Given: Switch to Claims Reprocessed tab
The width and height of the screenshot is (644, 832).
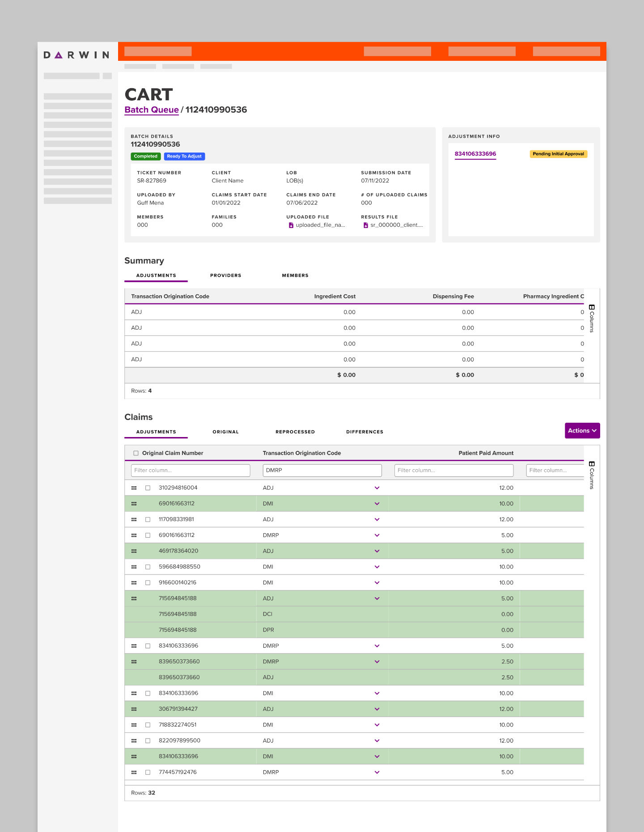Looking at the screenshot, I should (x=295, y=432).
